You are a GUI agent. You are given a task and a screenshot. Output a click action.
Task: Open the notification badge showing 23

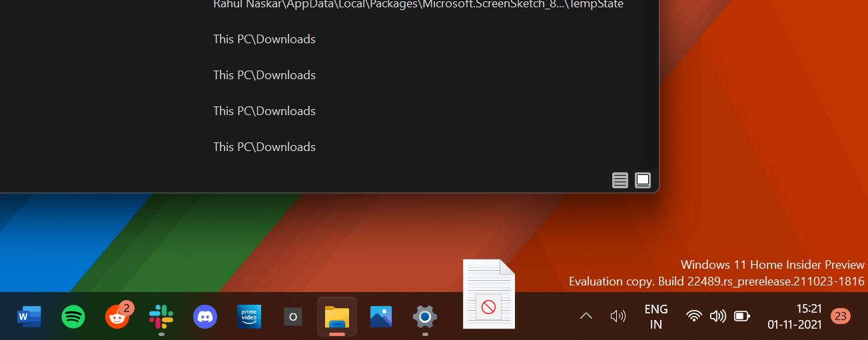click(x=841, y=316)
